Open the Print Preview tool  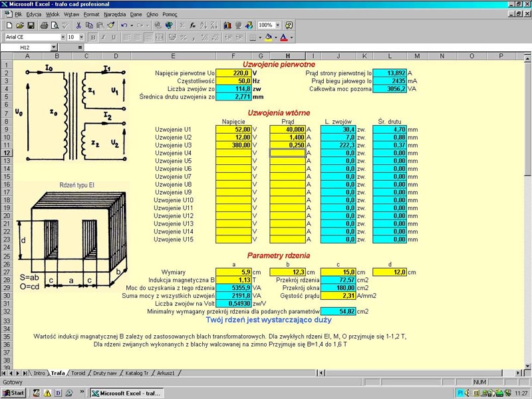[x=55, y=25]
